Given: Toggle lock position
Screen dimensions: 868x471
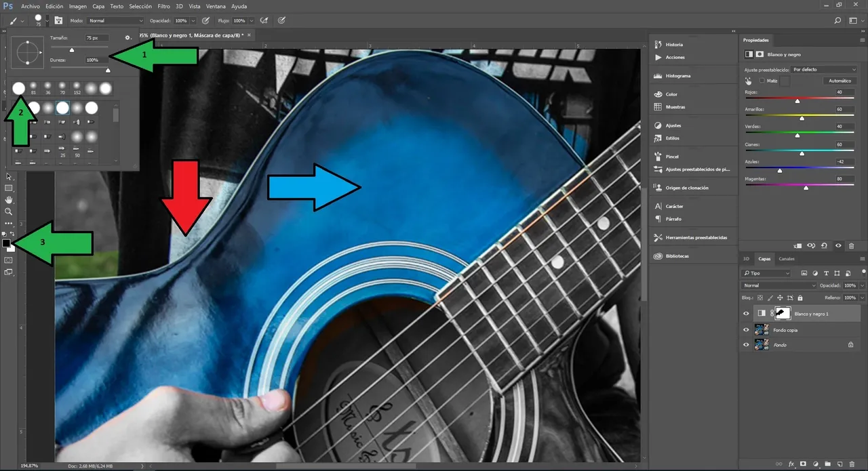Looking at the screenshot, I should (780, 298).
